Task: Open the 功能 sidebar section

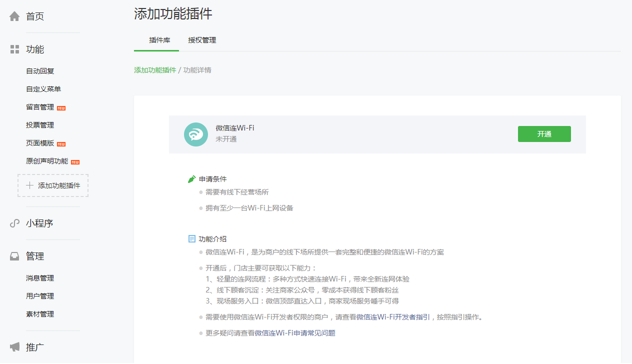Action: pos(35,49)
